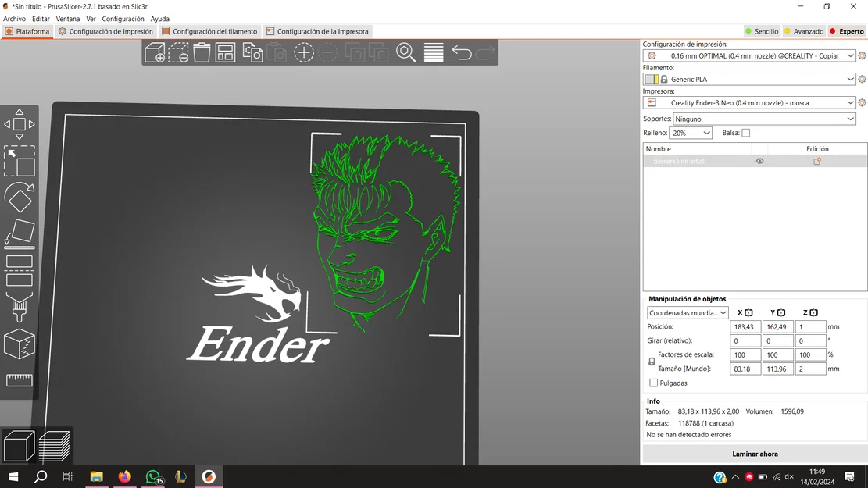Open the Archivo menu
Image resolution: width=868 pixels, height=488 pixels.
click(14, 19)
